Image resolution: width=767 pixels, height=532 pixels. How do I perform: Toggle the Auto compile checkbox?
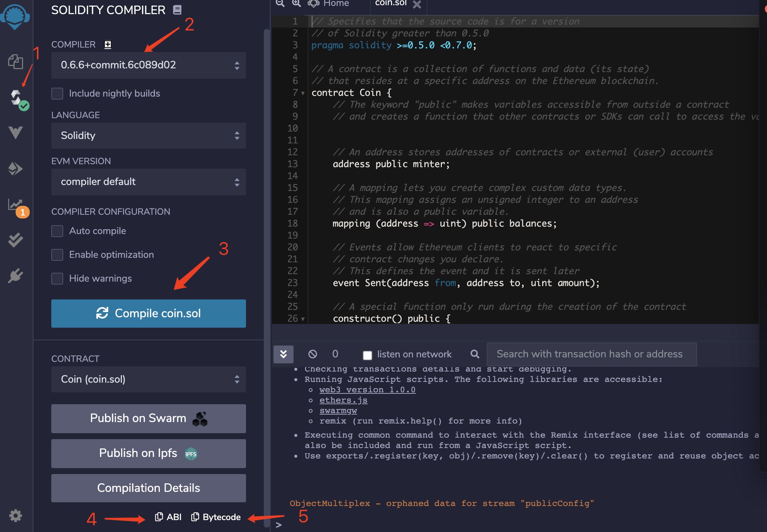[57, 231]
